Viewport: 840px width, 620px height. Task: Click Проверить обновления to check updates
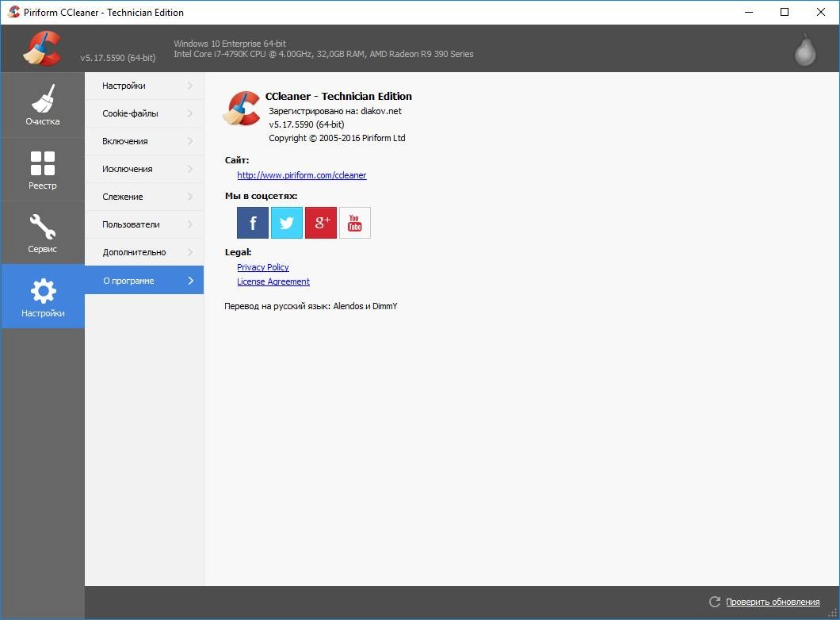[x=773, y=602]
